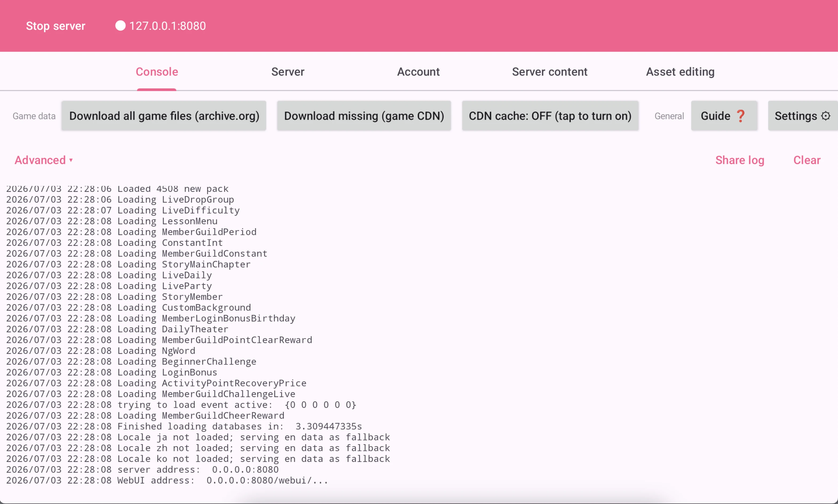Click the 'Locale ja not loaded' line
This screenshot has height=504, width=838.
(198, 437)
